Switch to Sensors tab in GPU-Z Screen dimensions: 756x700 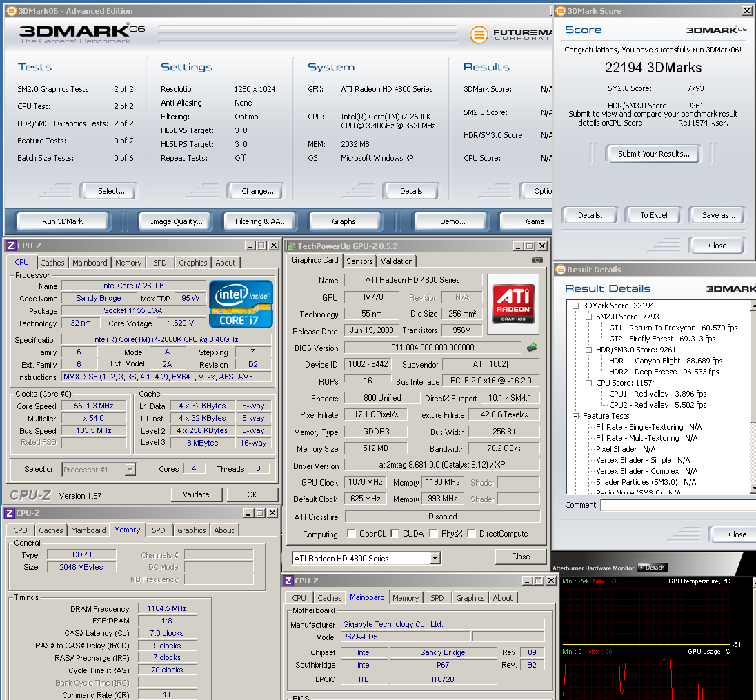coord(359,261)
